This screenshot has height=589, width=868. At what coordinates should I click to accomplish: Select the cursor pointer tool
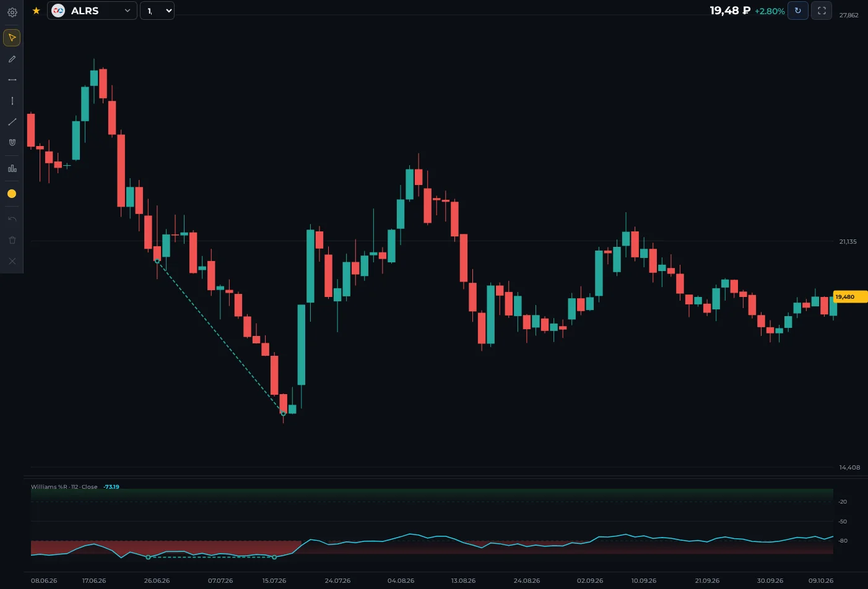(12, 38)
